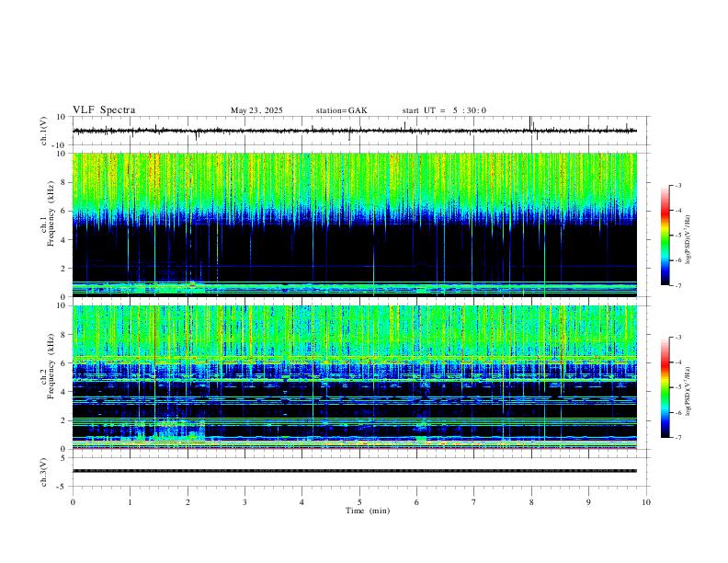Viewport: 728px width, 563px height.
Task: Click the date 'May 23, 2025'
Action: tap(256, 110)
